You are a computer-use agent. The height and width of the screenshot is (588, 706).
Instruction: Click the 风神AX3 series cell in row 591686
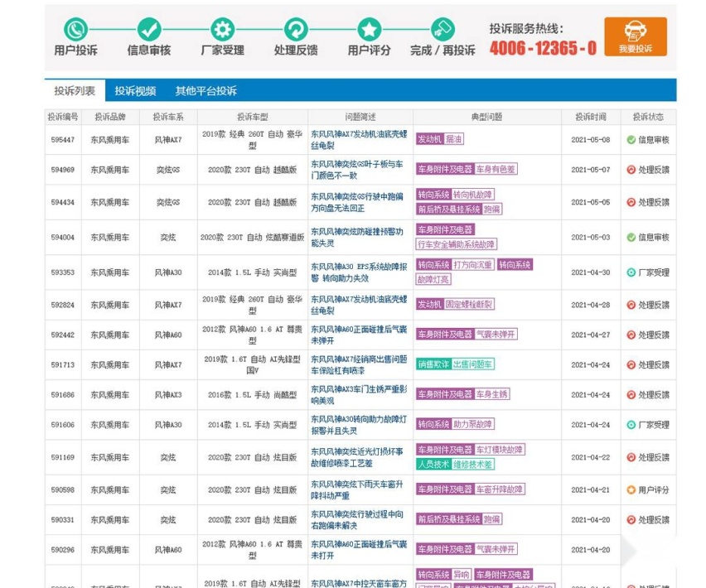[168, 394]
